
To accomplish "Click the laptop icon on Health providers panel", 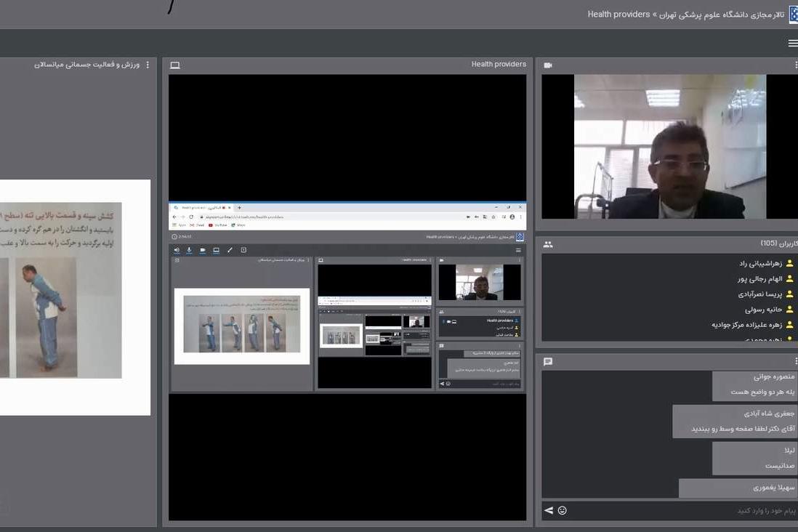I will click(175, 65).
